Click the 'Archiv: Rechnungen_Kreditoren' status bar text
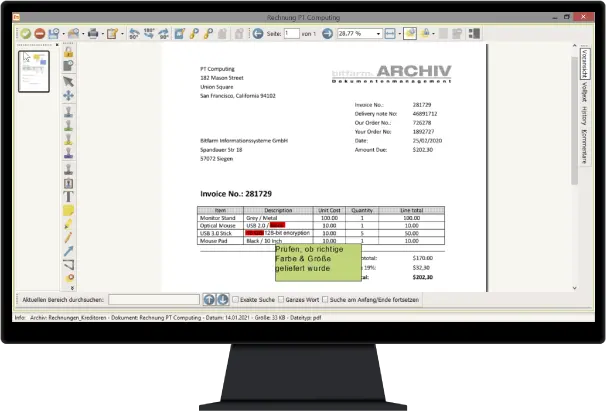606x411 pixels. (x=68, y=318)
